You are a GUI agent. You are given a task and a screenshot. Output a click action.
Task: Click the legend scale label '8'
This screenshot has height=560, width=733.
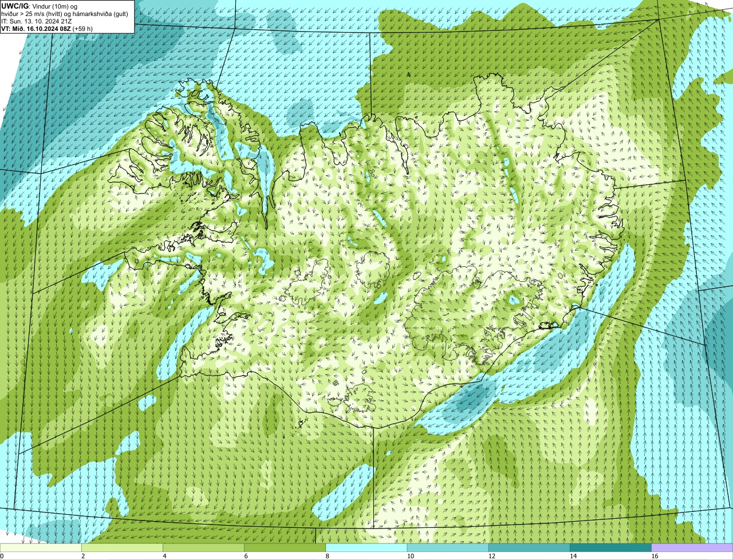pyautogui.click(x=327, y=556)
